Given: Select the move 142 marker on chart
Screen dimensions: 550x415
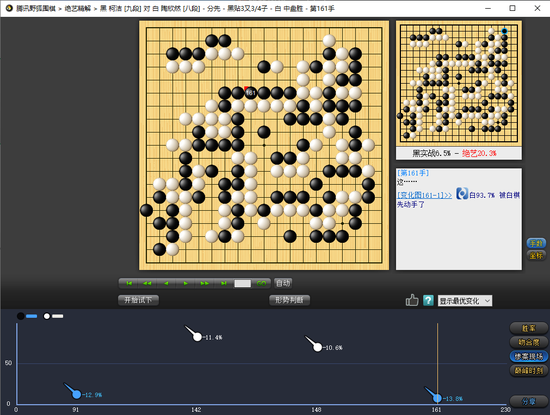Looking at the screenshot, I should [197, 337].
